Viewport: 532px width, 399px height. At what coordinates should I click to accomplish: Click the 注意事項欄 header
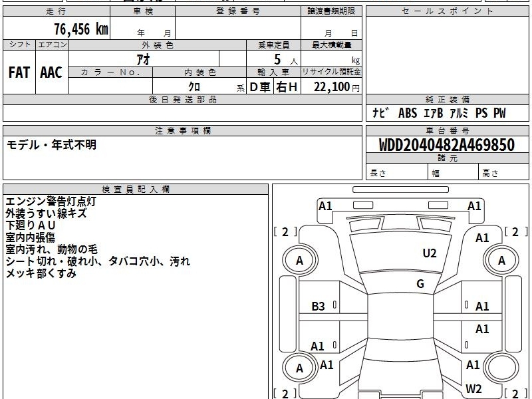pyautogui.click(x=182, y=130)
